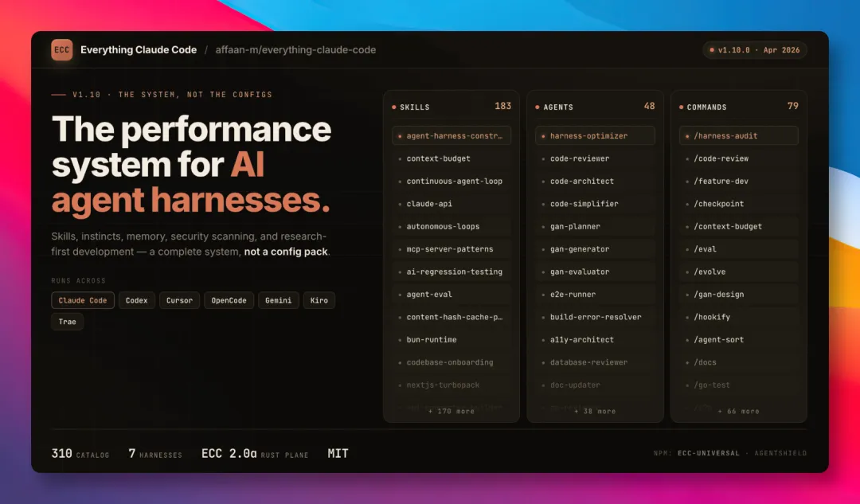Viewport: 860px width, 504px height.
Task: Click the commands count 79
Action: point(793,107)
